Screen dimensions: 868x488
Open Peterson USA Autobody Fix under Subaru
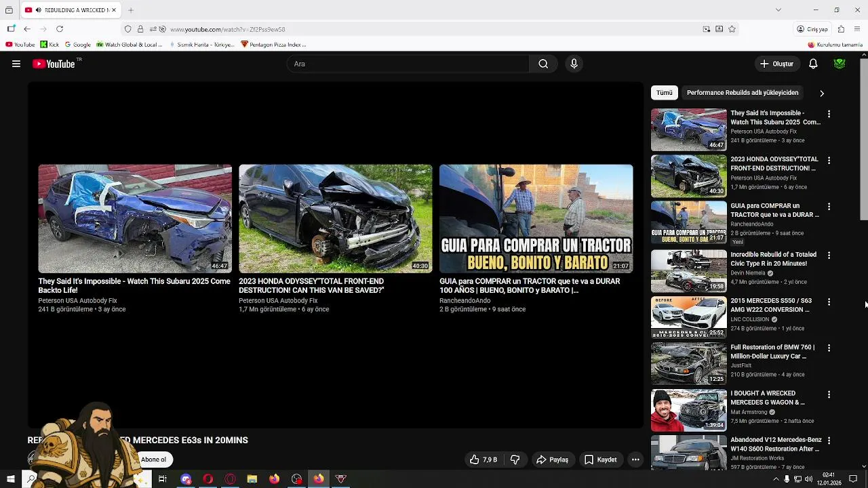click(x=77, y=300)
